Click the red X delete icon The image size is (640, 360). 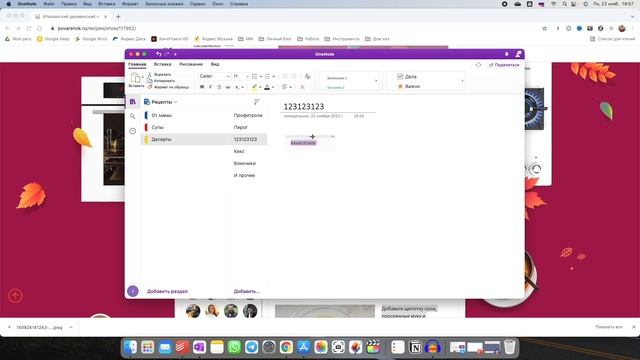302,87
